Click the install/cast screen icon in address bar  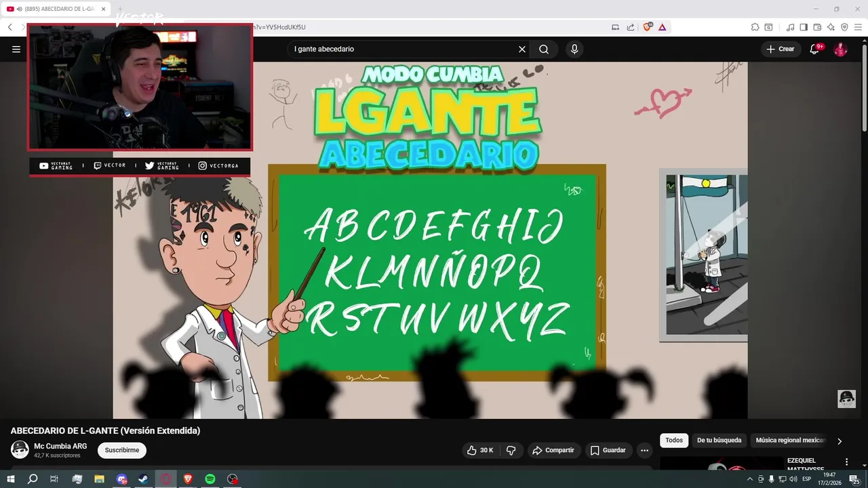pos(616,27)
